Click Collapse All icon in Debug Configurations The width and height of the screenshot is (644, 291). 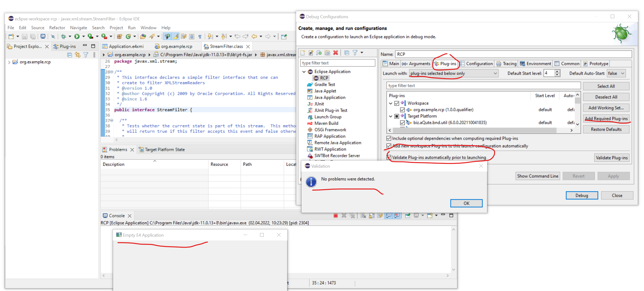[347, 53]
